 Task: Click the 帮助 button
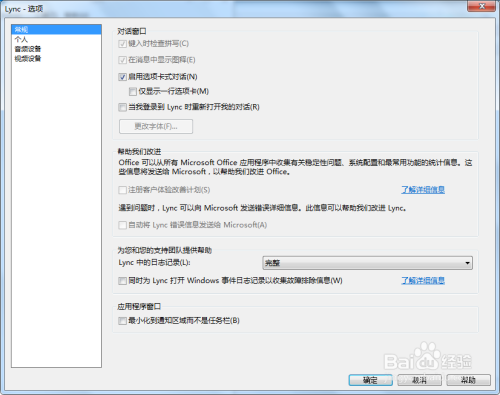[x=468, y=380]
